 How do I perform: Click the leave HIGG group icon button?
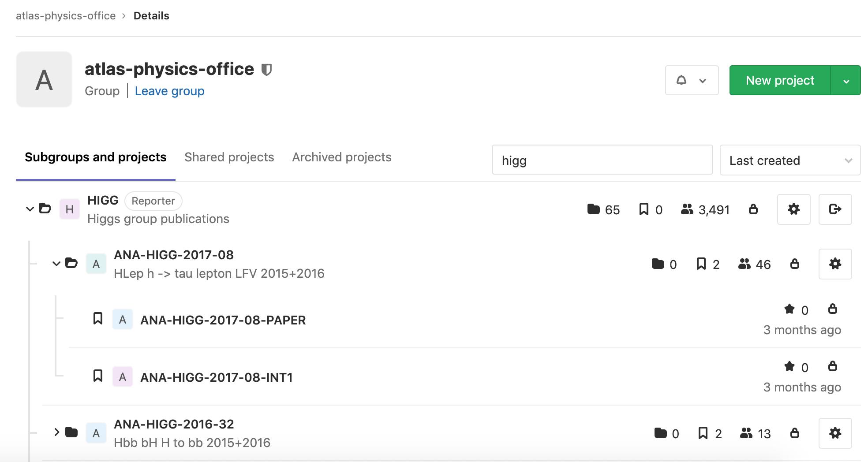tap(835, 209)
